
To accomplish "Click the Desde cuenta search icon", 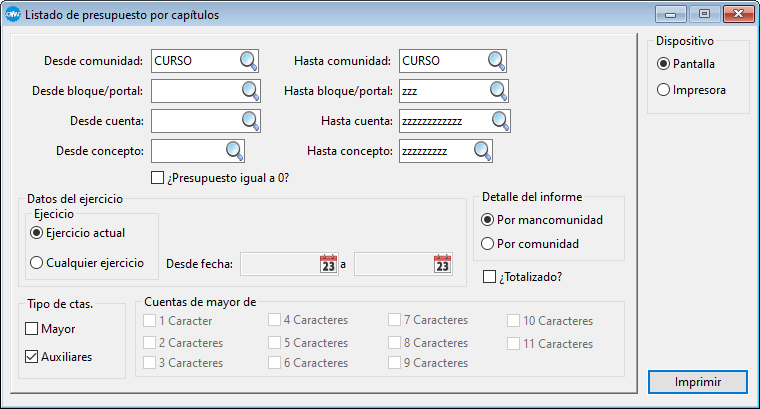I will pos(248,121).
